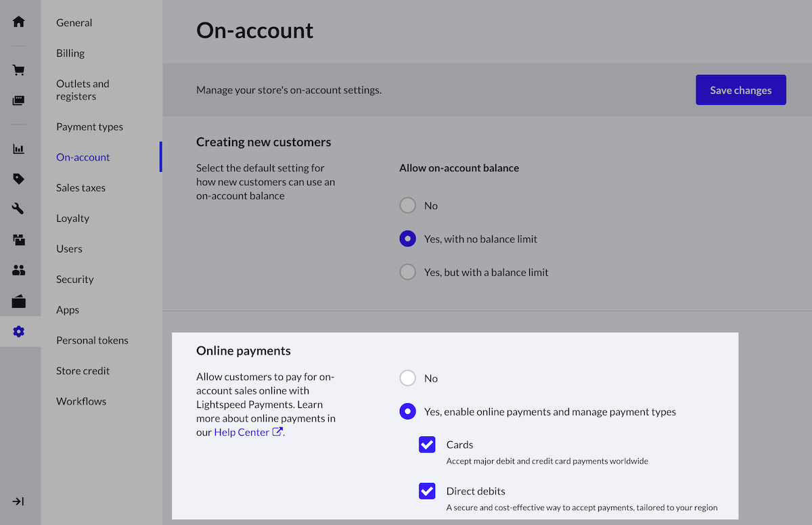Image resolution: width=812 pixels, height=525 pixels.
Task: Open the Workflows settings page
Action: coord(81,401)
